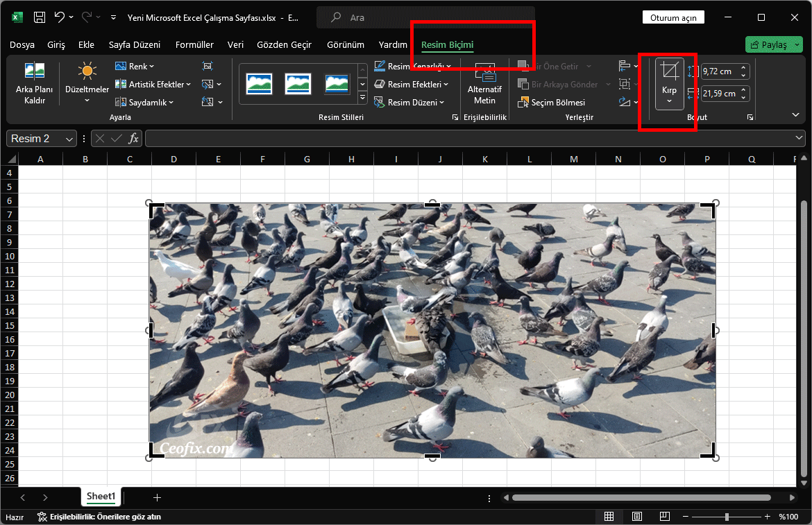812x525 pixels.
Task: Expand the picture styles gallery
Action: point(362,97)
